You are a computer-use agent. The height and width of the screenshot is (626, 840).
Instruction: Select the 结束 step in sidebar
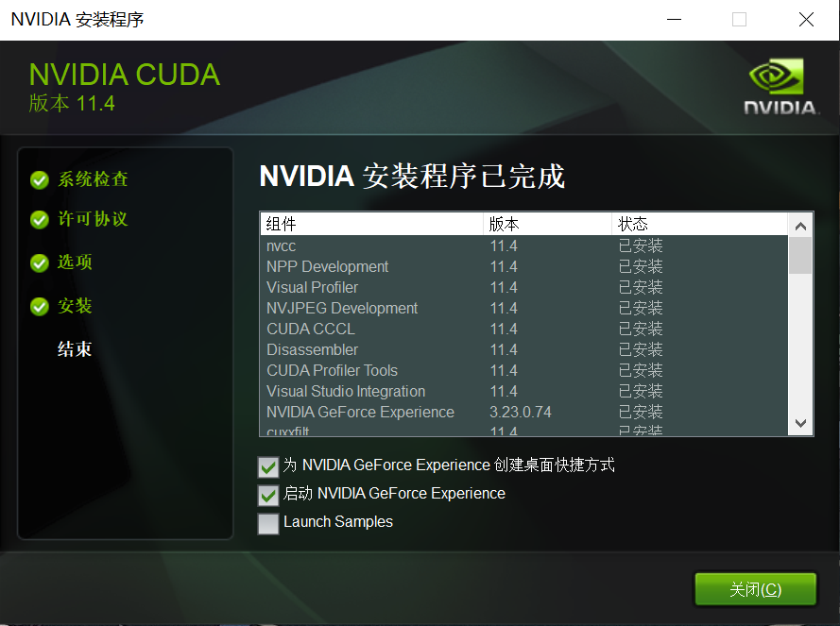point(75,349)
